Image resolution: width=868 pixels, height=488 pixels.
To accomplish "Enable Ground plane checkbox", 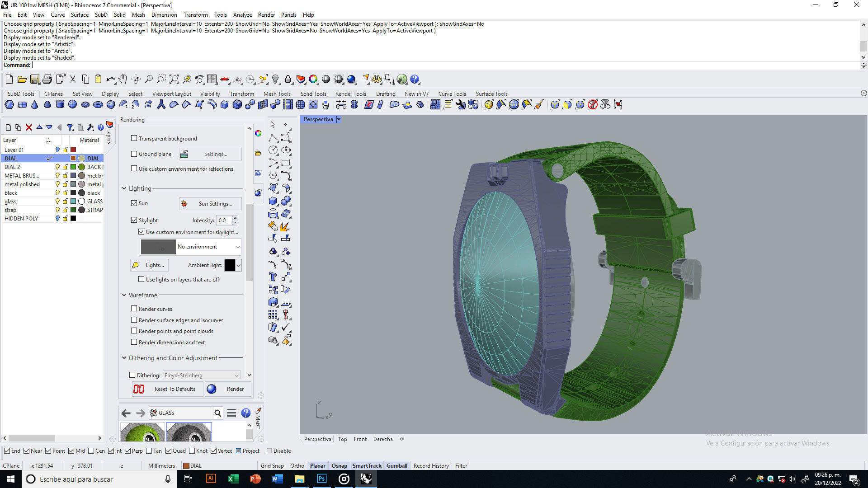I will click(x=134, y=154).
